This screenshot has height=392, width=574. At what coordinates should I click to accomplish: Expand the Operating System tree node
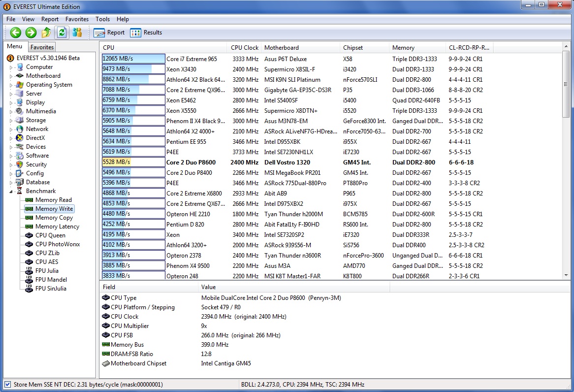coord(11,85)
